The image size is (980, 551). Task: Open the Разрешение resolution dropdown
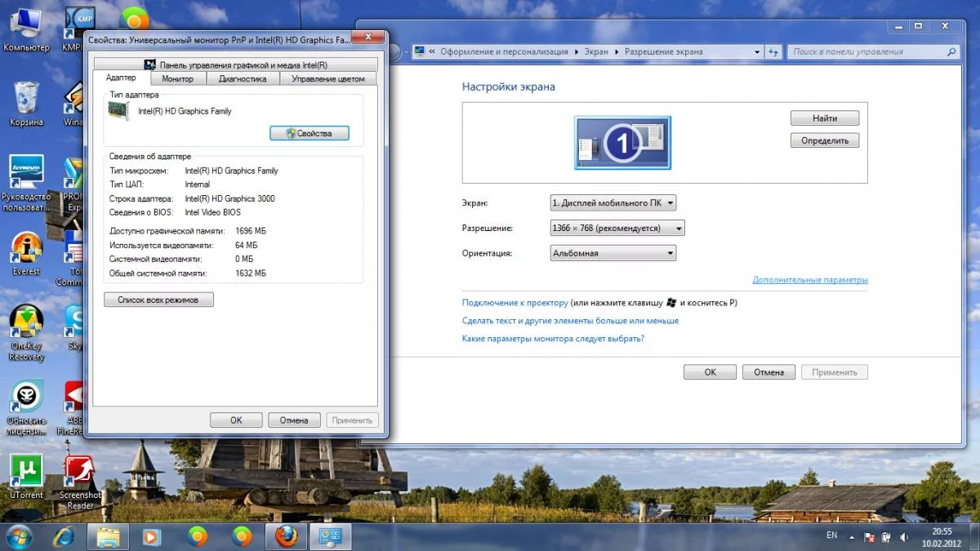(617, 228)
